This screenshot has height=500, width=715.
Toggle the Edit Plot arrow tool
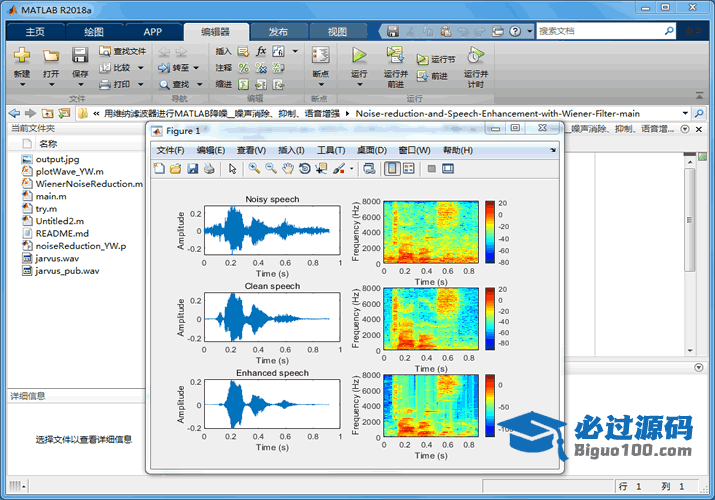233,169
